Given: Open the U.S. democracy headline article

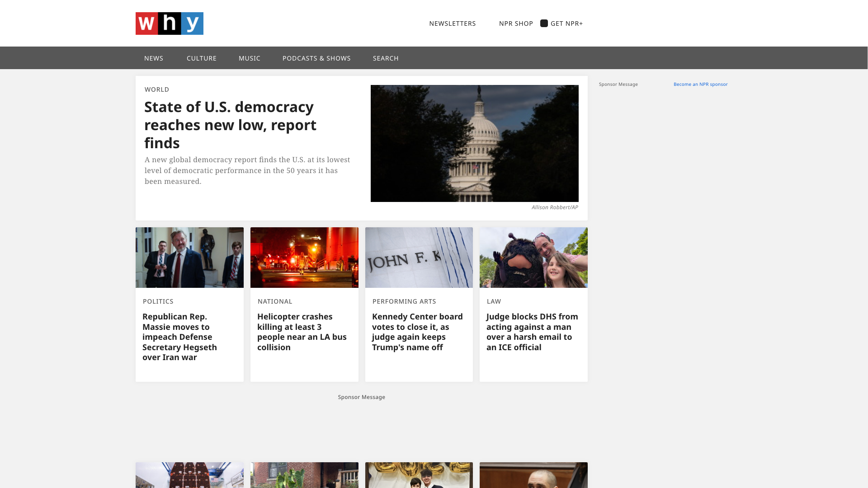Looking at the screenshot, I should [x=230, y=125].
